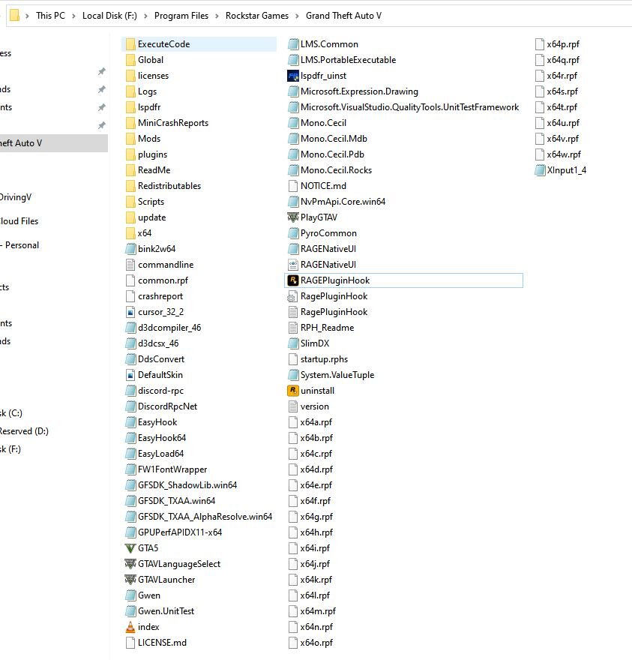The height and width of the screenshot is (672, 632).
Task: Click x64a.rpf file name
Action: 316,422
